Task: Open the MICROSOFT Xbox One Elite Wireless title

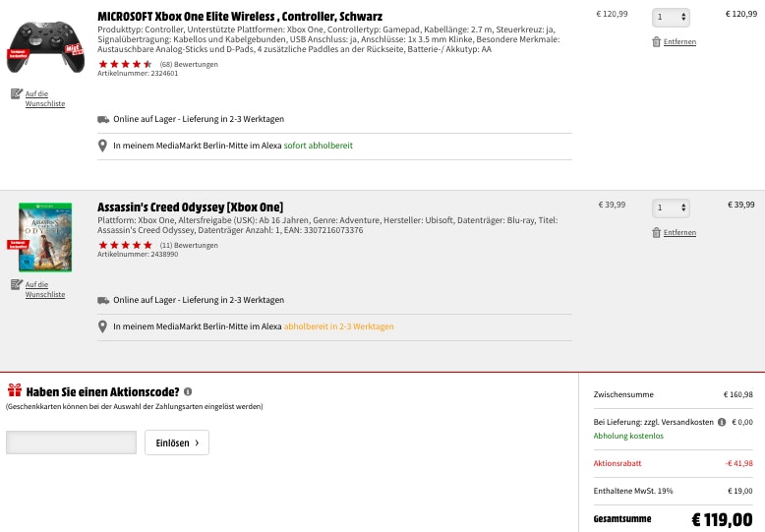Action: [x=240, y=16]
